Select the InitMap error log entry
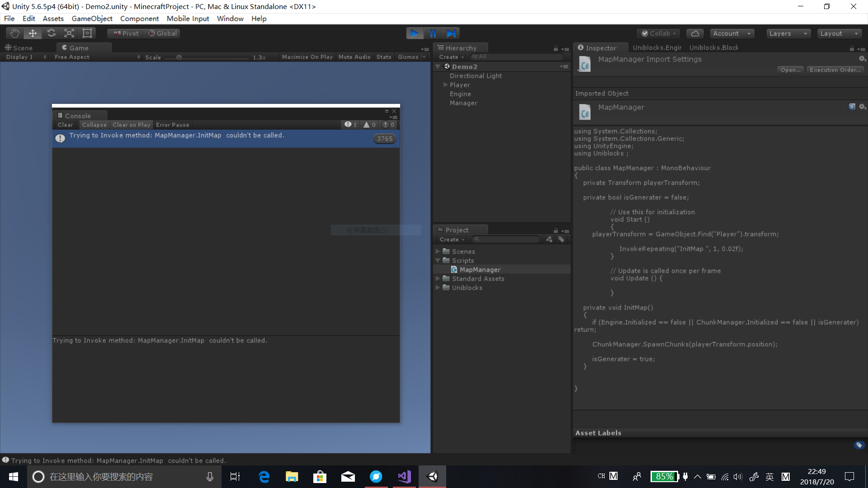This screenshot has width=868, height=488. pos(226,138)
